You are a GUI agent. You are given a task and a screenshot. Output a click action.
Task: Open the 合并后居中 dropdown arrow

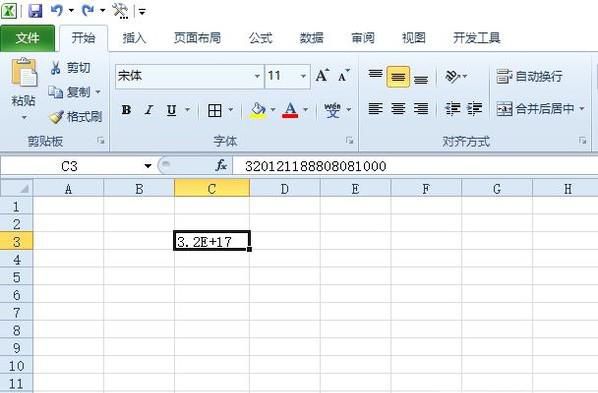click(582, 109)
